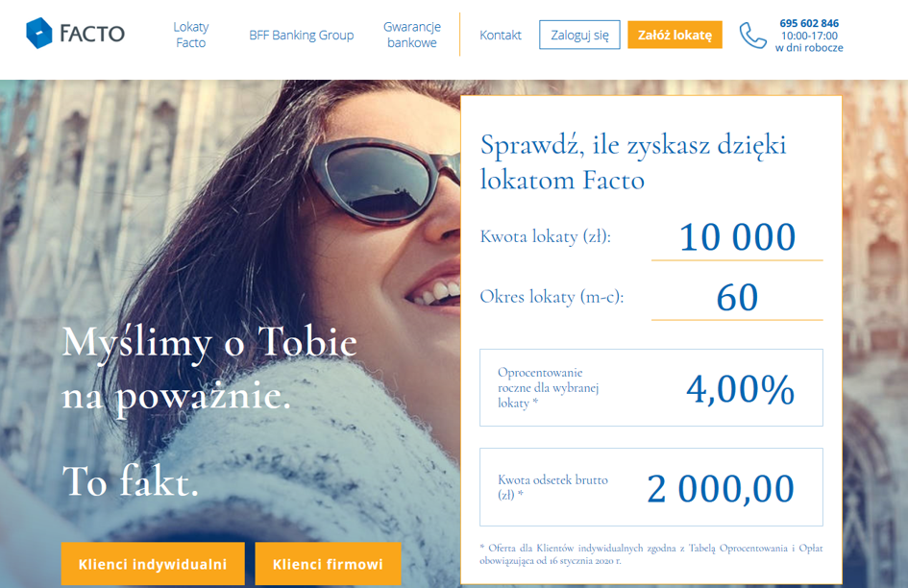
Task: Select the Klienci indywidualni button
Action: [x=153, y=564]
